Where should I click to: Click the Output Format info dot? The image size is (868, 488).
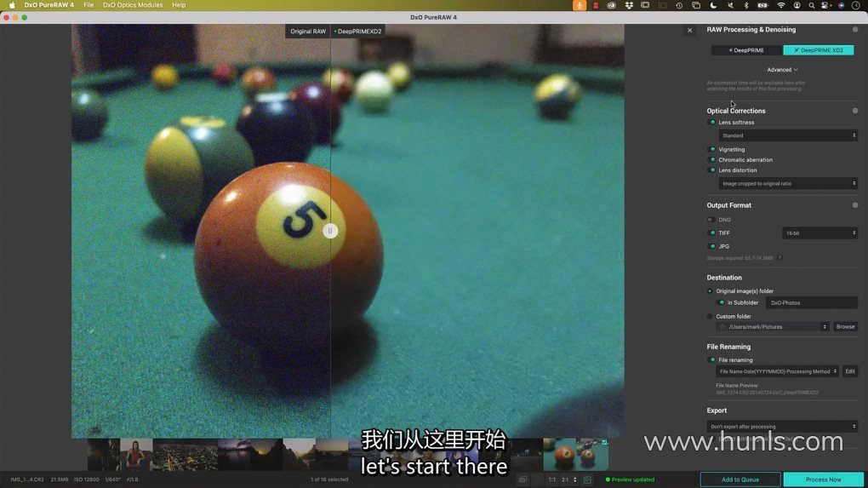pos(855,205)
